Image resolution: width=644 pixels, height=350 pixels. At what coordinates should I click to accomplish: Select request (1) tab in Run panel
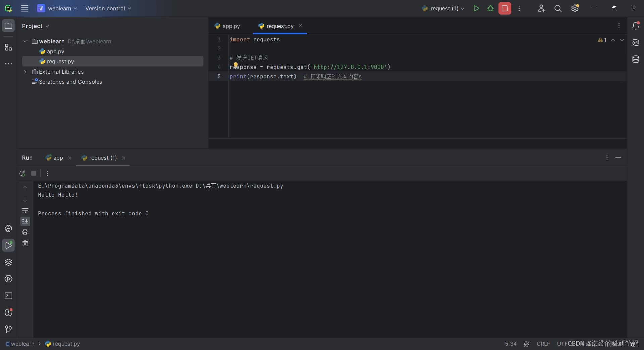pyautogui.click(x=99, y=158)
